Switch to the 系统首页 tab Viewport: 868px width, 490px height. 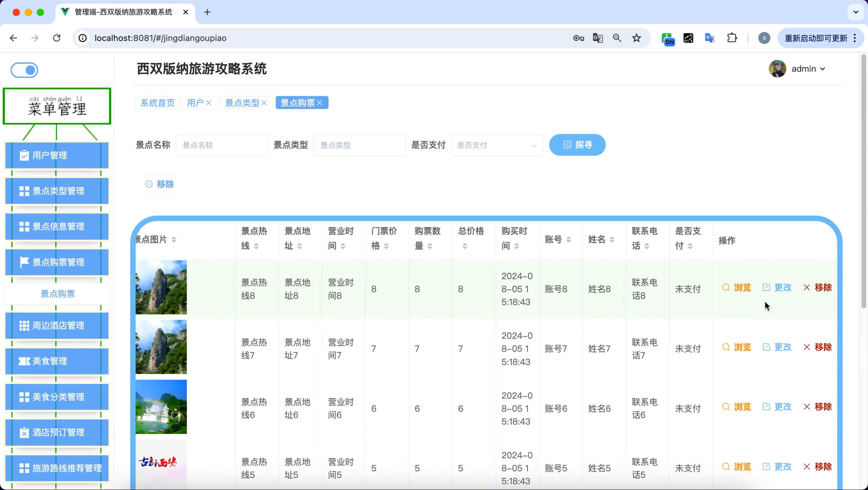(x=157, y=103)
